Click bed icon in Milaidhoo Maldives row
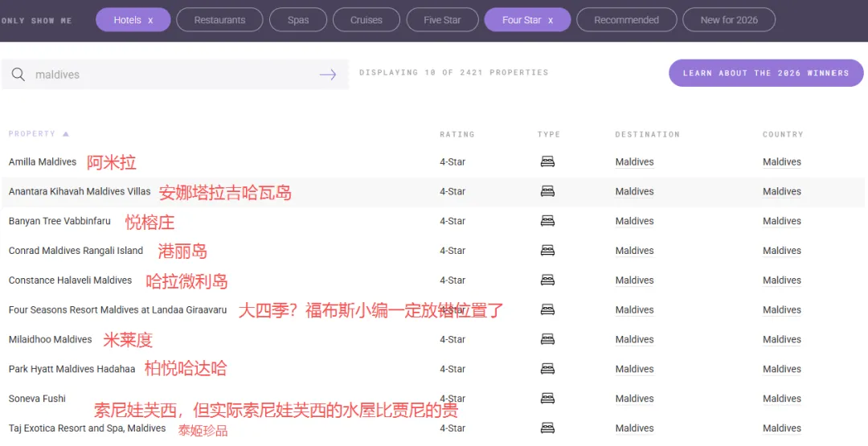The image size is (868, 446). 547,339
